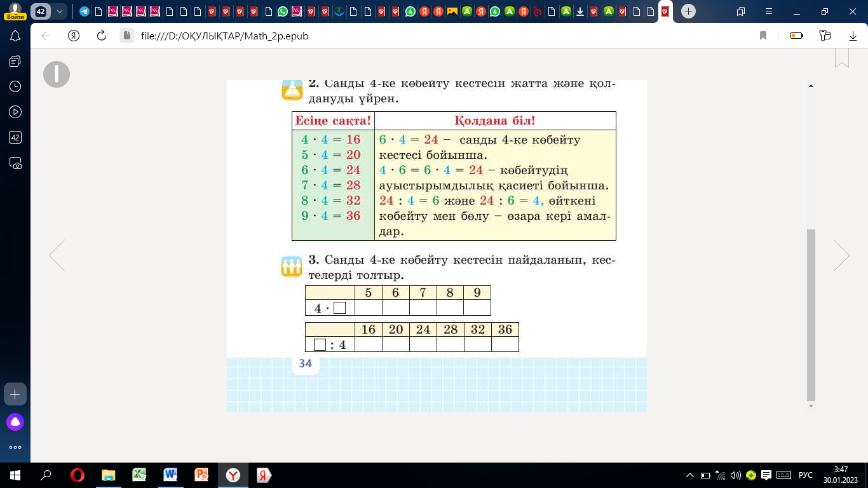
Task: Click the scrollbar up arrow
Action: click(811, 85)
